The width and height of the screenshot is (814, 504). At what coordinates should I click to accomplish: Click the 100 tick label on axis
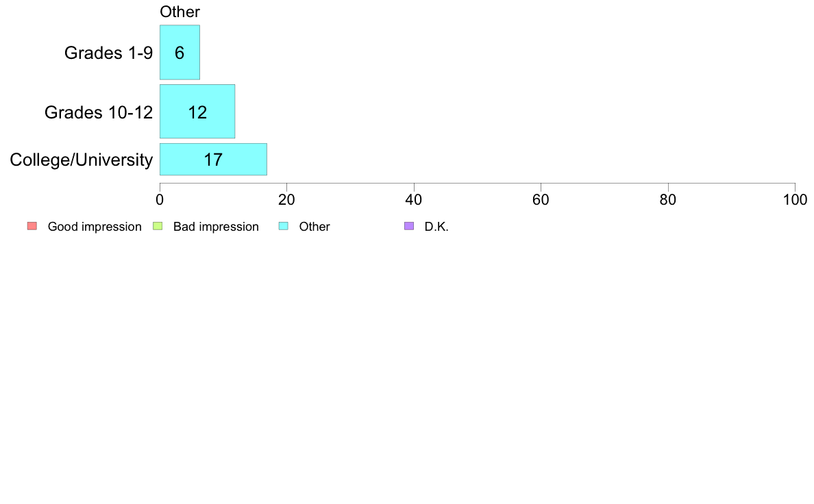[x=795, y=200]
